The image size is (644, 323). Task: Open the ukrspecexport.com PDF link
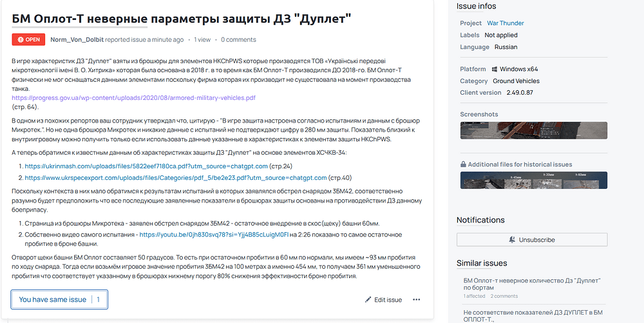(176, 178)
